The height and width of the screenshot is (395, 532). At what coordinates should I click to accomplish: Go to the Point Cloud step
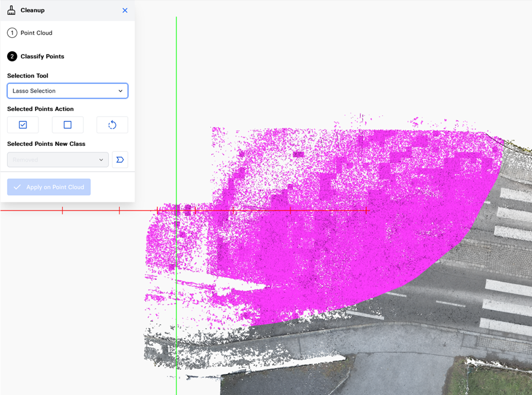(x=36, y=33)
